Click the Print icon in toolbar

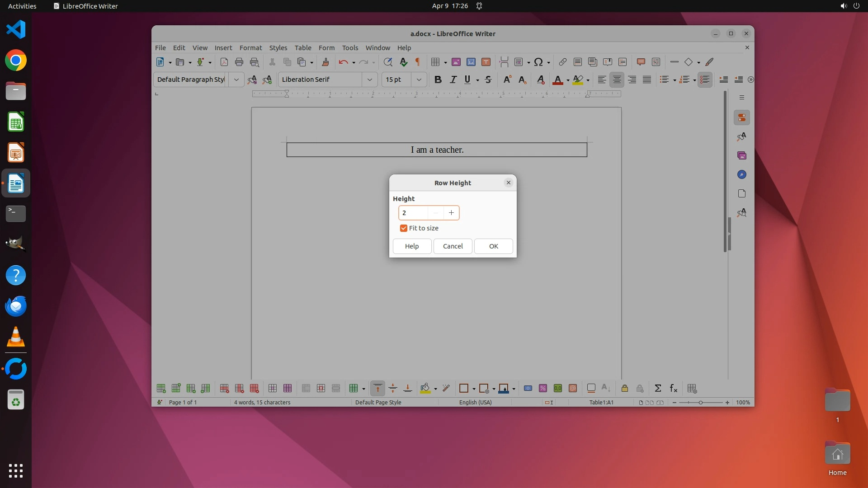tap(239, 62)
